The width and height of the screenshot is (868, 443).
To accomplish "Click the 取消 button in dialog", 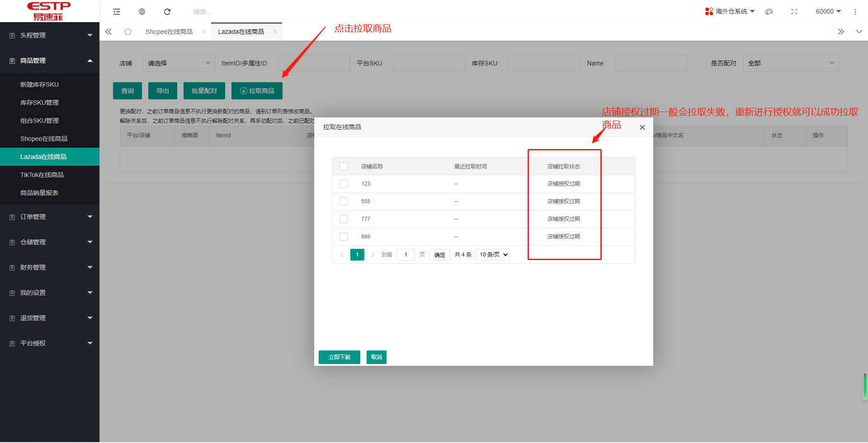I will point(376,357).
